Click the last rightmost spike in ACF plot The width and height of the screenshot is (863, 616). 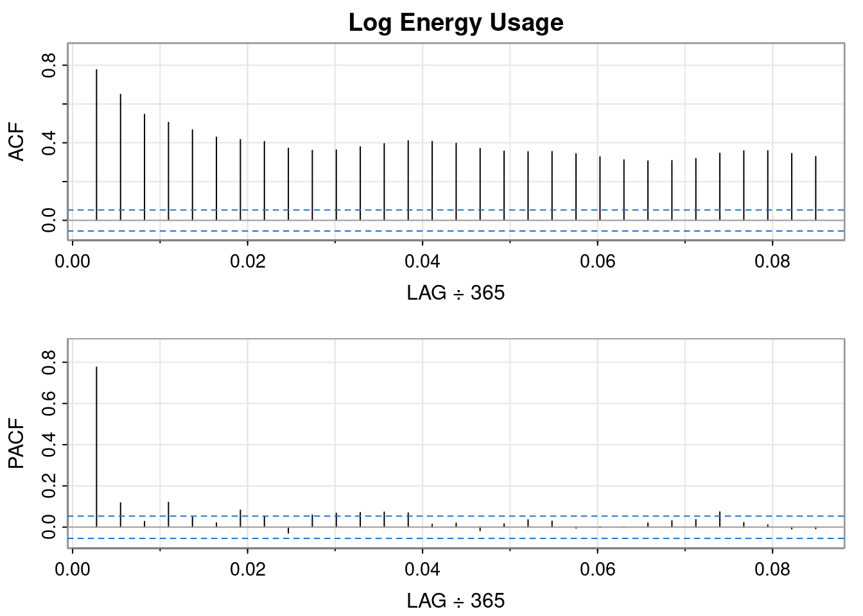pos(815,188)
